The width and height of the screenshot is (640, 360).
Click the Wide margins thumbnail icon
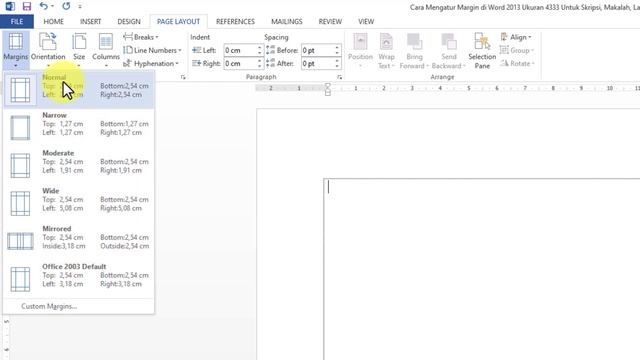point(20,203)
